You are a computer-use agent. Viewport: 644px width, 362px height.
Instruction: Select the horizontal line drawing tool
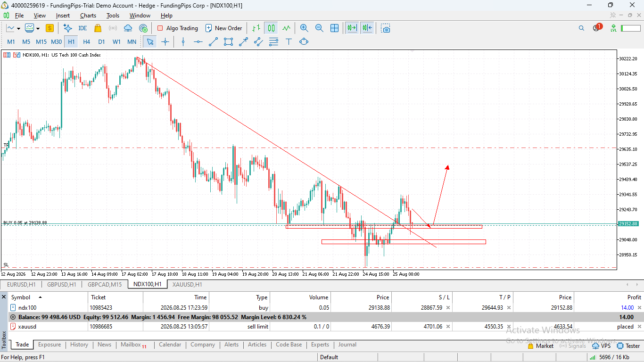pos(198,41)
